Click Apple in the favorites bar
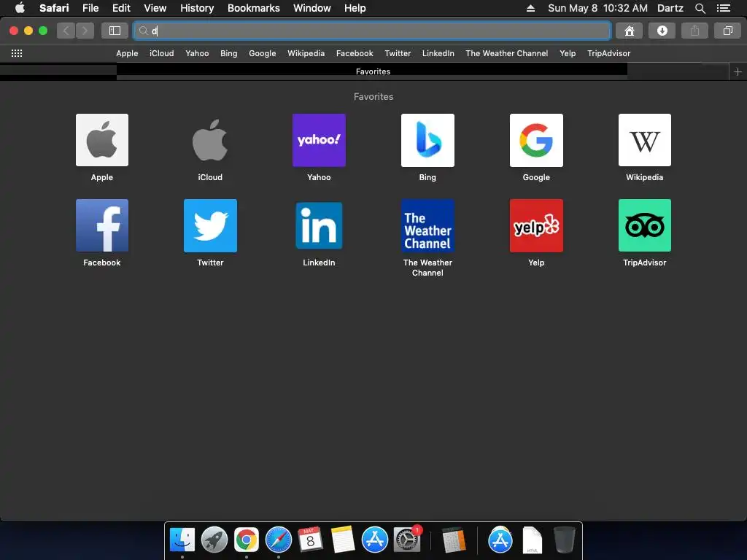Viewport: 747px width, 560px height. 127,53
